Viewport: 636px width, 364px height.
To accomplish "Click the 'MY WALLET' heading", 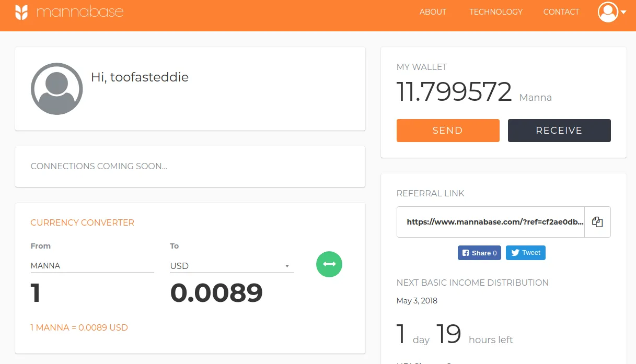I will 422,67.
